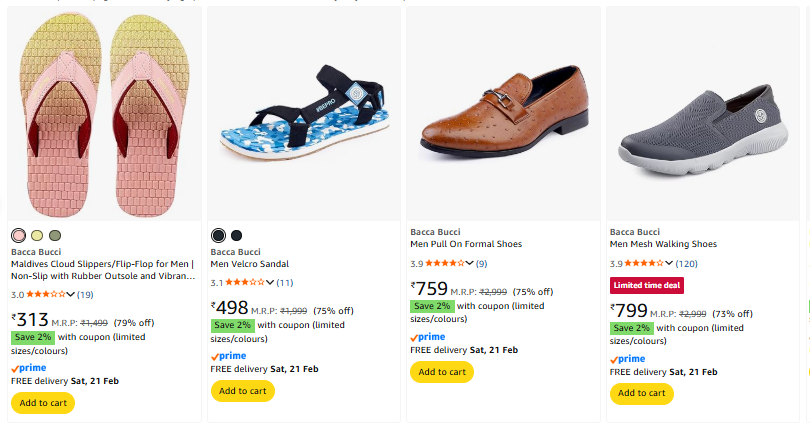The width and height of the screenshot is (810, 426).
Task: Expand rating breakdown for Maldives Cloud Slippers
Action: click(x=71, y=294)
